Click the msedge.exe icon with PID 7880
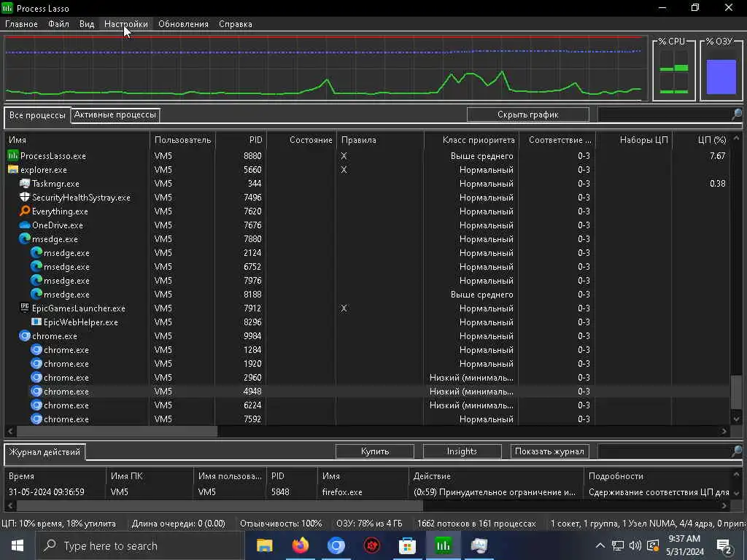Image resolution: width=747 pixels, height=560 pixels. point(25,238)
